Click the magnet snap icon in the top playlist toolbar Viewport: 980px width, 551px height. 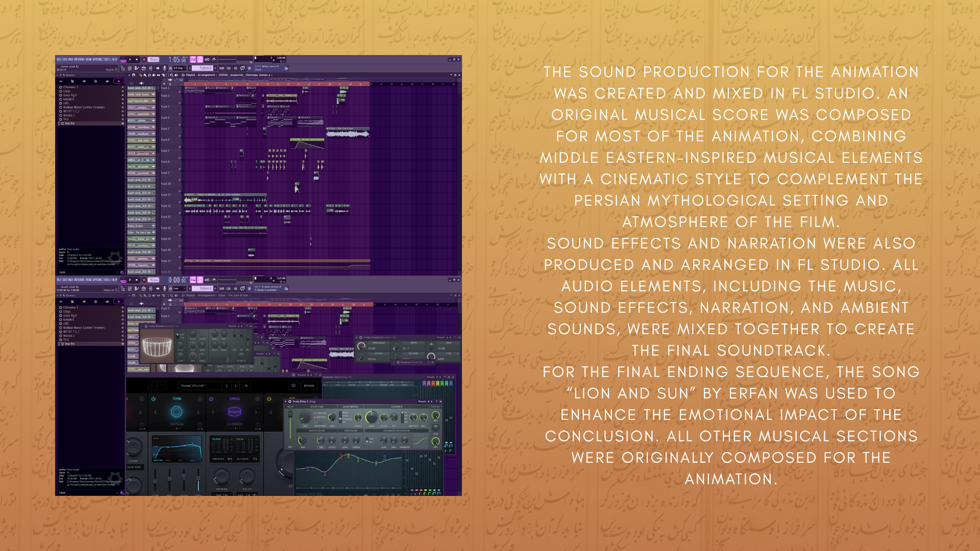click(x=134, y=75)
